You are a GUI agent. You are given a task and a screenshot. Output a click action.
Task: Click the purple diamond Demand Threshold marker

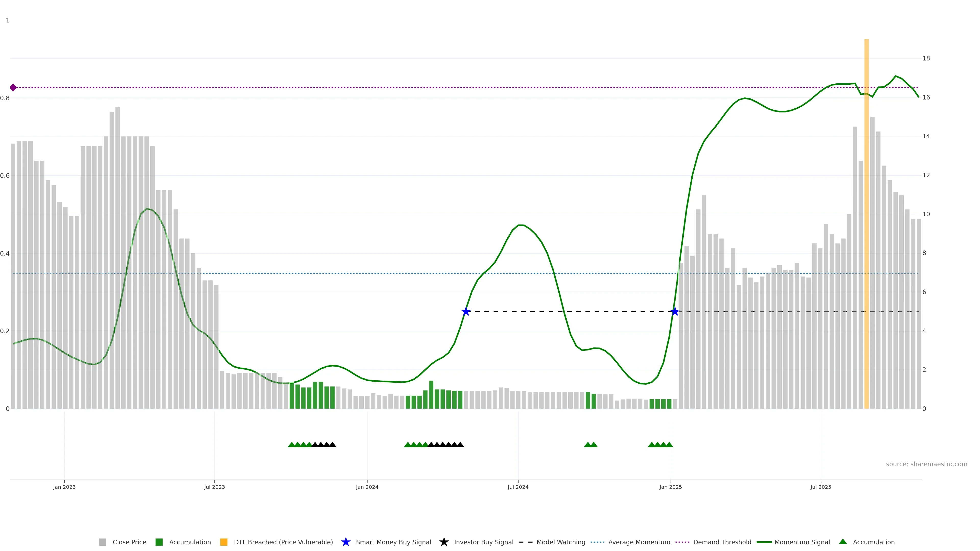(13, 87)
